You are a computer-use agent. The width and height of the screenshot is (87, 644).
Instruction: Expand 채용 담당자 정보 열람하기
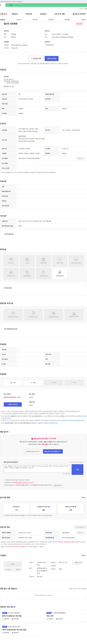pyautogui.click(x=53, y=452)
